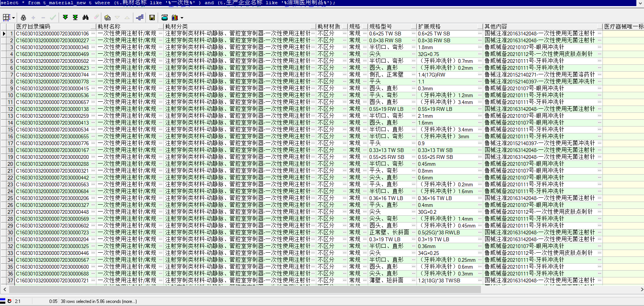
Task: Click the bar chart icon
Action: 175,18
